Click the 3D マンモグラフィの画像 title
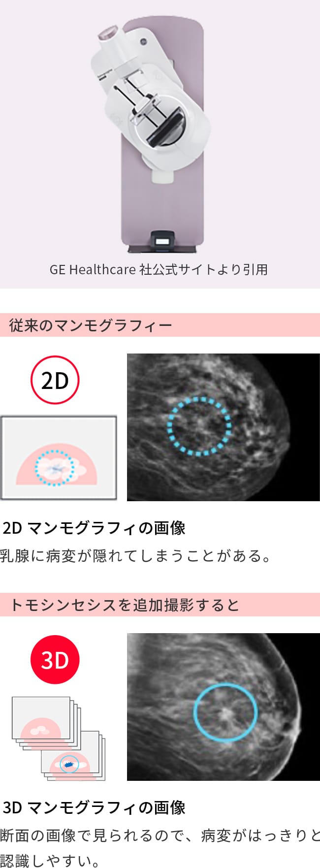Screen dimensions: 320x868 [x=95, y=807]
